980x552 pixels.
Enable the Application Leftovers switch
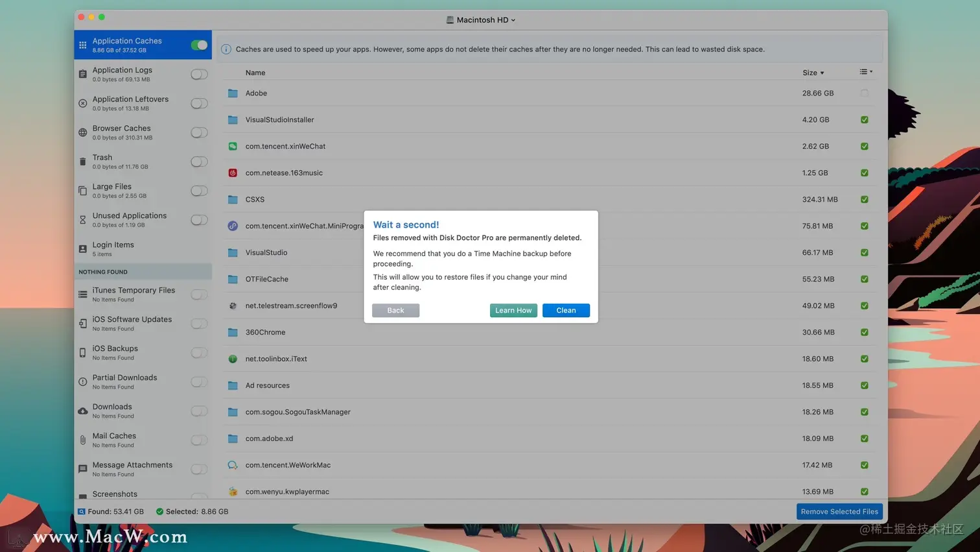pos(199,103)
